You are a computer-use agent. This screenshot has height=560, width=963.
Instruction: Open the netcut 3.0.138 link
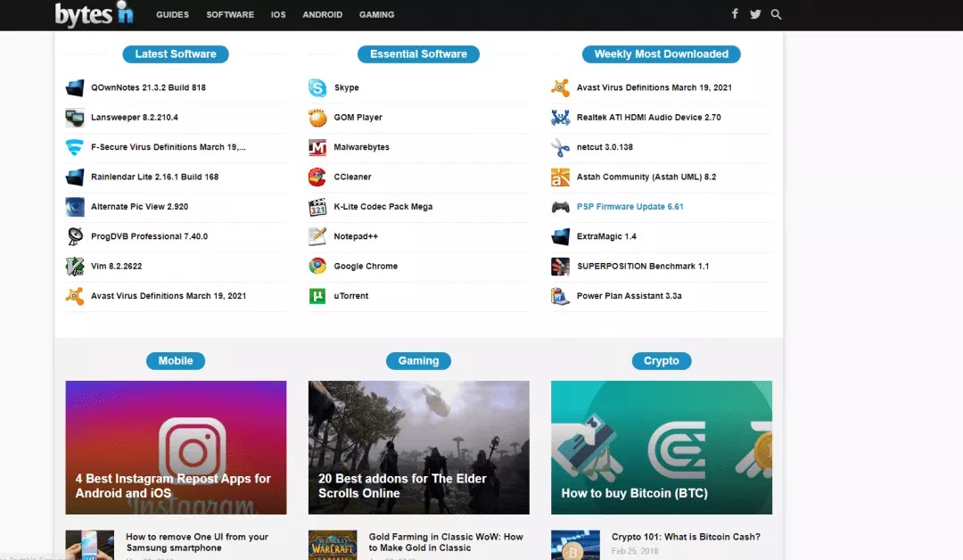[605, 147]
